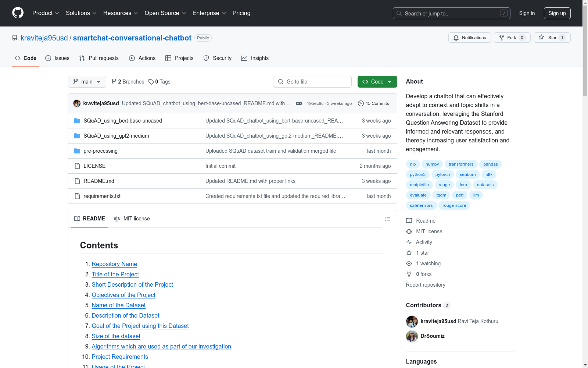
Task: Click the requirements.txt file icon
Action: [77, 196]
